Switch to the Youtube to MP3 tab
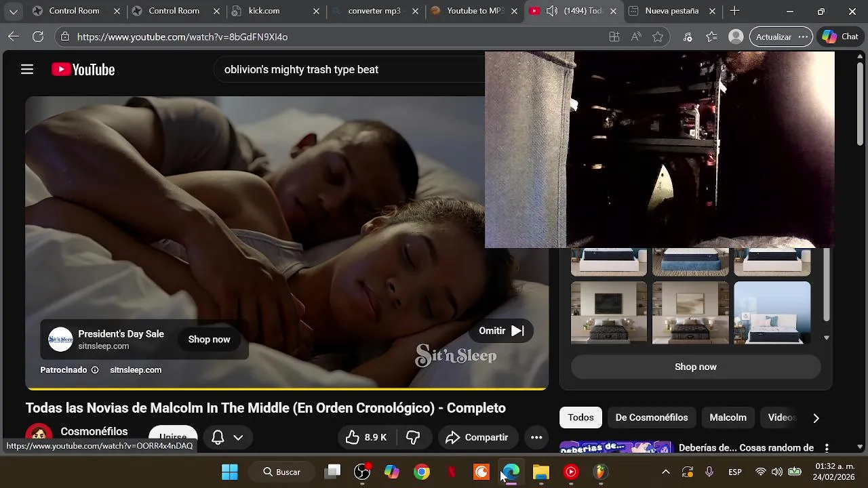This screenshot has width=868, height=488. [475, 11]
